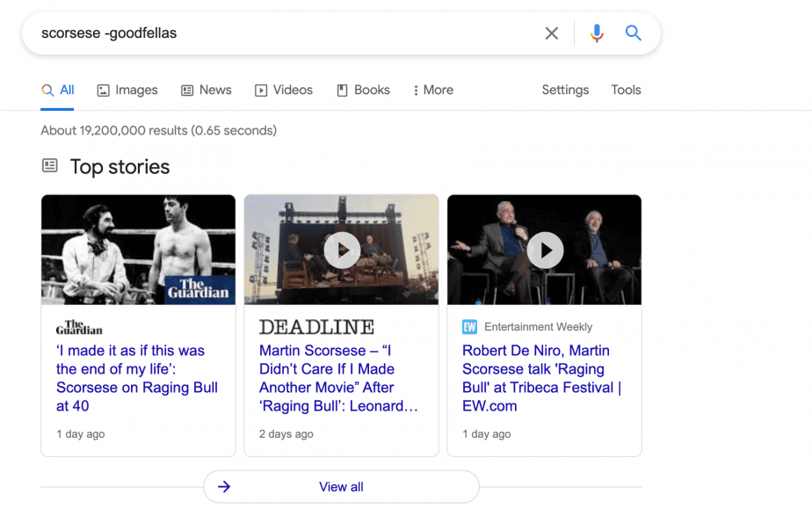Image resolution: width=812 pixels, height=531 pixels.
Task: Click the About 19,200,000 results text
Action: (159, 130)
